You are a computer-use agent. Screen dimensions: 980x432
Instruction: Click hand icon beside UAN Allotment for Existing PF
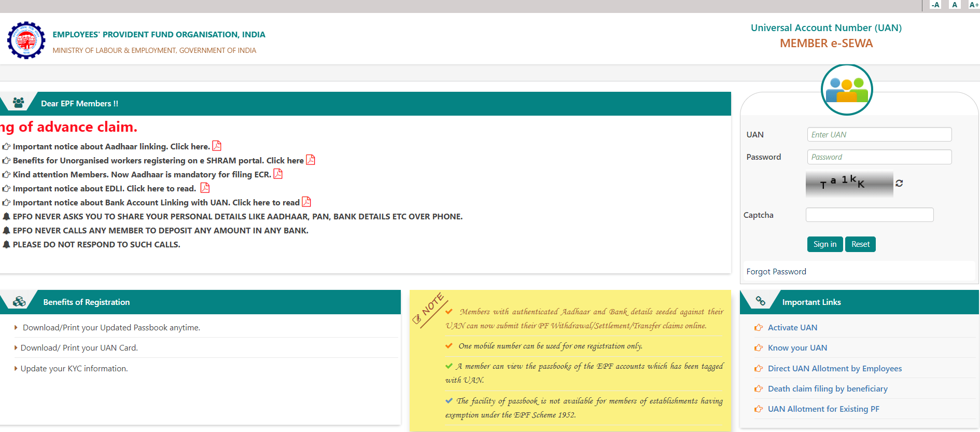(x=759, y=409)
